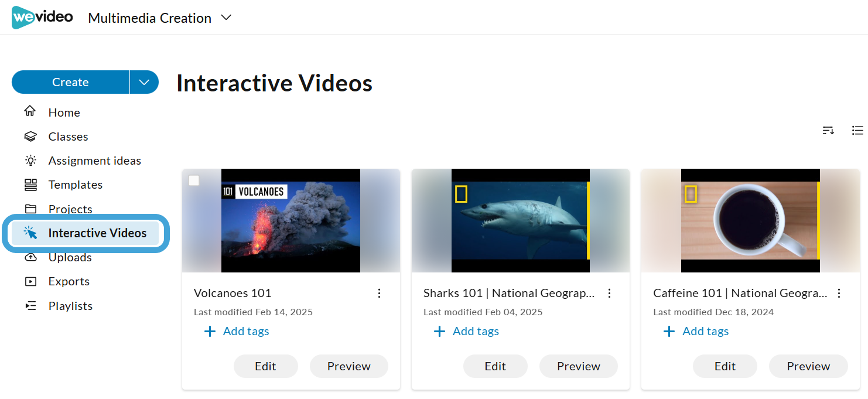
Task: Click 'Last modified Dec 18, 2024' text
Action: [x=713, y=312]
